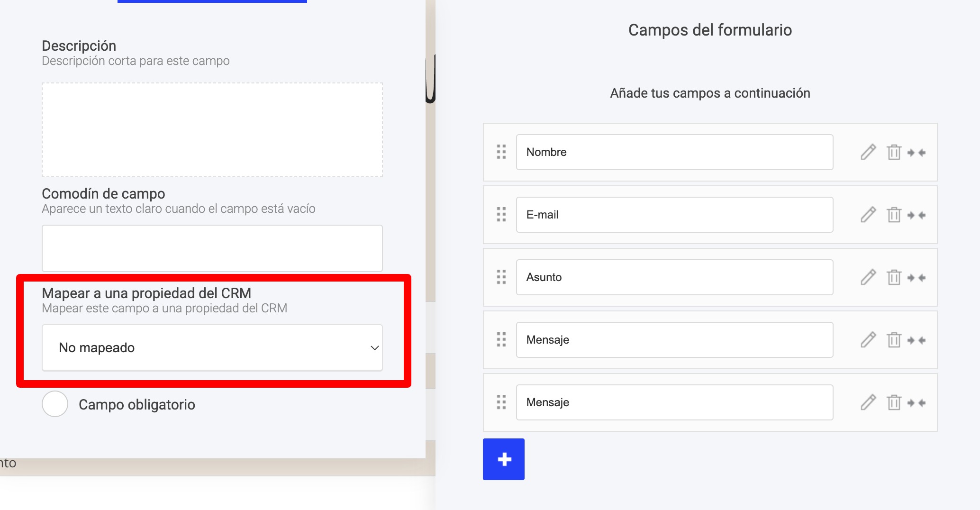Focus the Comodín de campo input

coord(212,248)
